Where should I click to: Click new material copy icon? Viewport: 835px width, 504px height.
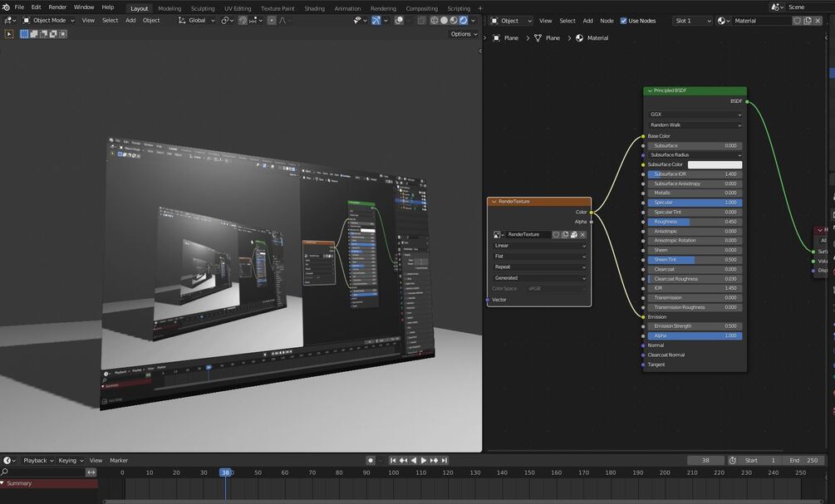[808, 21]
